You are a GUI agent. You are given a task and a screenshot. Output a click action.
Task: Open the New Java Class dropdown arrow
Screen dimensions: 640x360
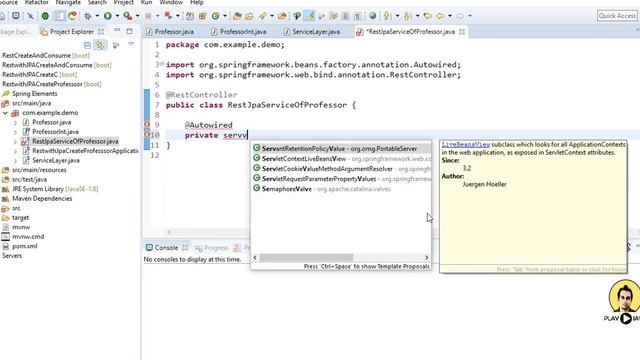pyautogui.click(x=224, y=16)
